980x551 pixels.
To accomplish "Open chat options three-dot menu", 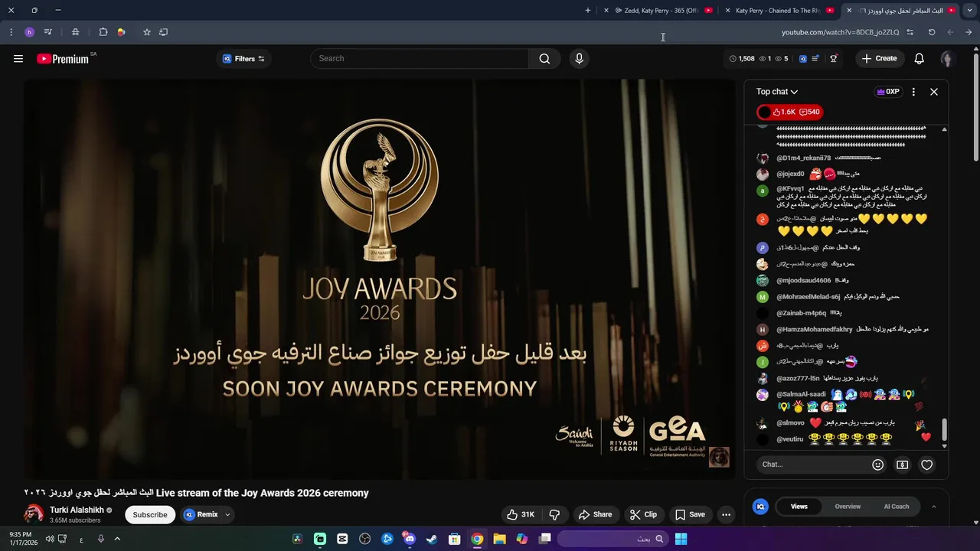I will (913, 92).
